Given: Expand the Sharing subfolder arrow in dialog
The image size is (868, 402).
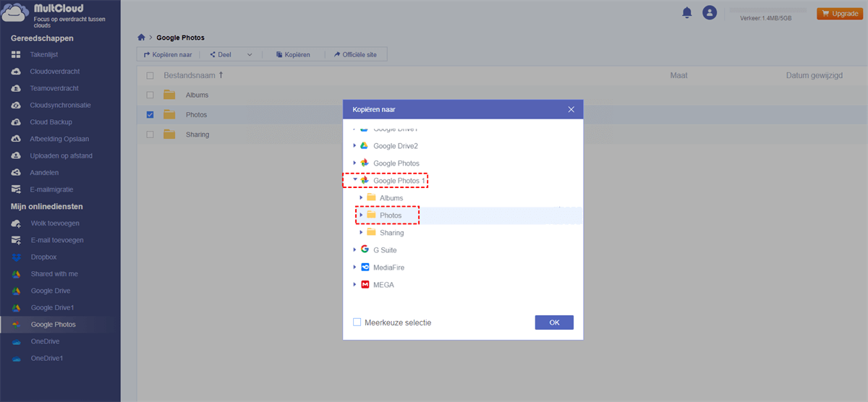Looking at the screenshot, I should (x=361, y=233).
